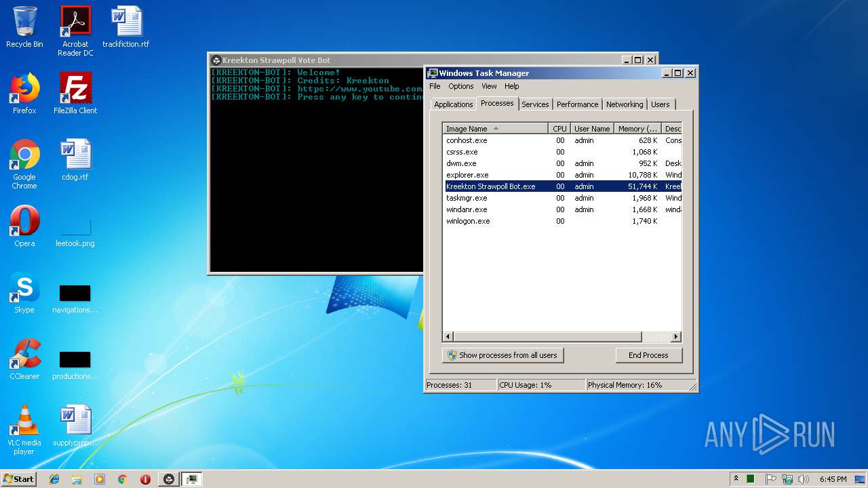Open the Recycle Bin desktop icon
This screenshot has height=488, width=868.
24,27
